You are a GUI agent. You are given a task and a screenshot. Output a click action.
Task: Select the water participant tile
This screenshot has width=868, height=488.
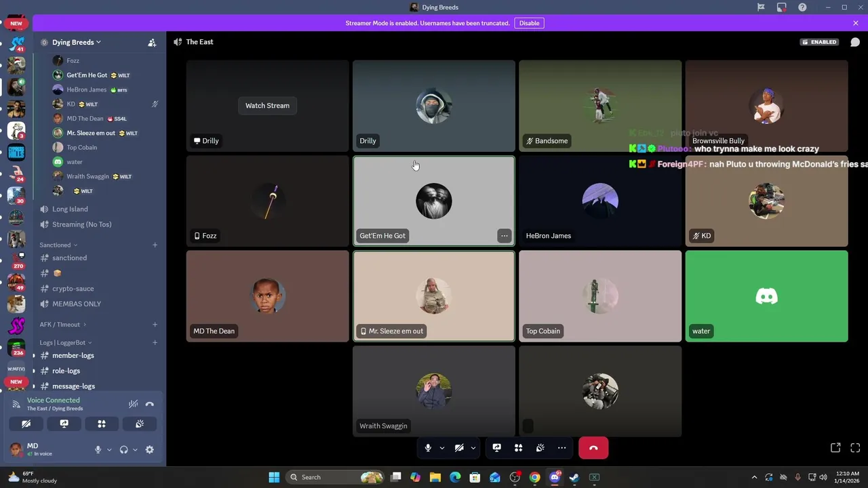[x=766, y=296]
